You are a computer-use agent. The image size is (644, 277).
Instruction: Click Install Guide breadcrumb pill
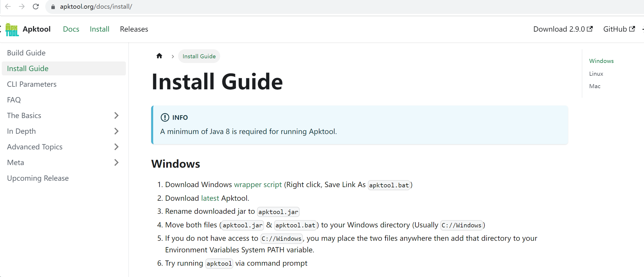(x=199, y=56)
